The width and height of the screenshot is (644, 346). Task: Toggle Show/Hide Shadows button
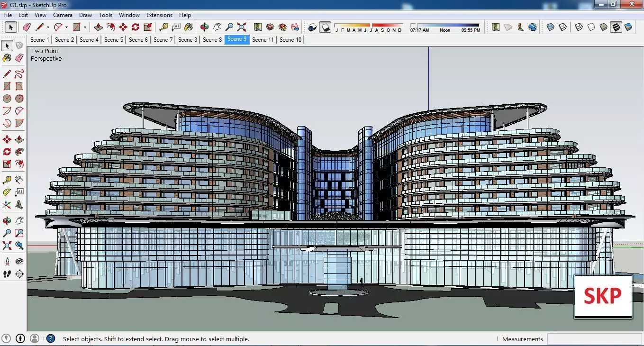click(325, 27)
